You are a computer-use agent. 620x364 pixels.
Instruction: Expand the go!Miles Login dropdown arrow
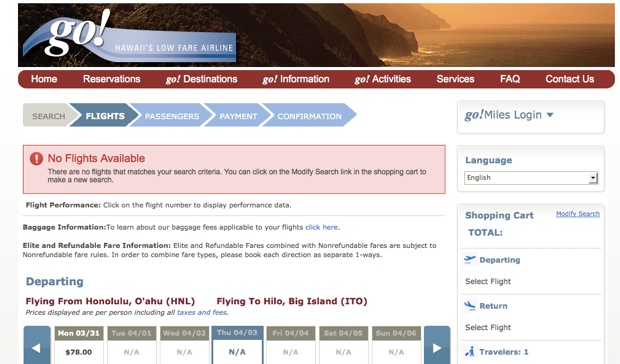point(550,115)
